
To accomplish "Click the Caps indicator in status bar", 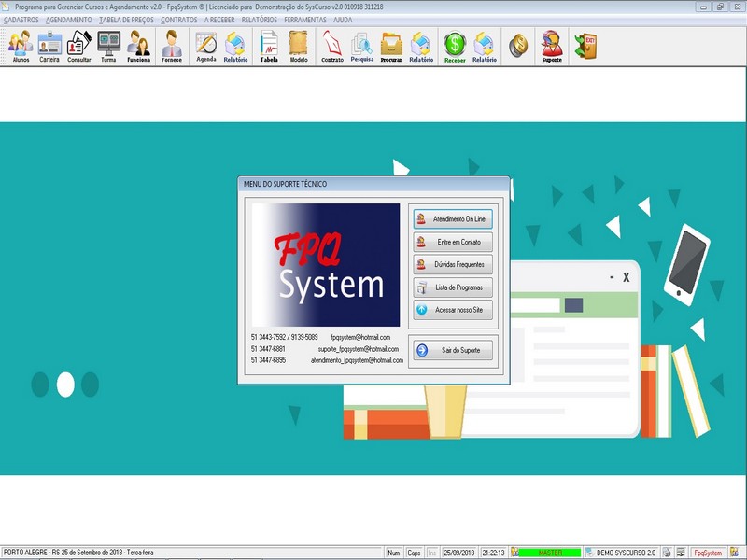I will coord(414,553).
